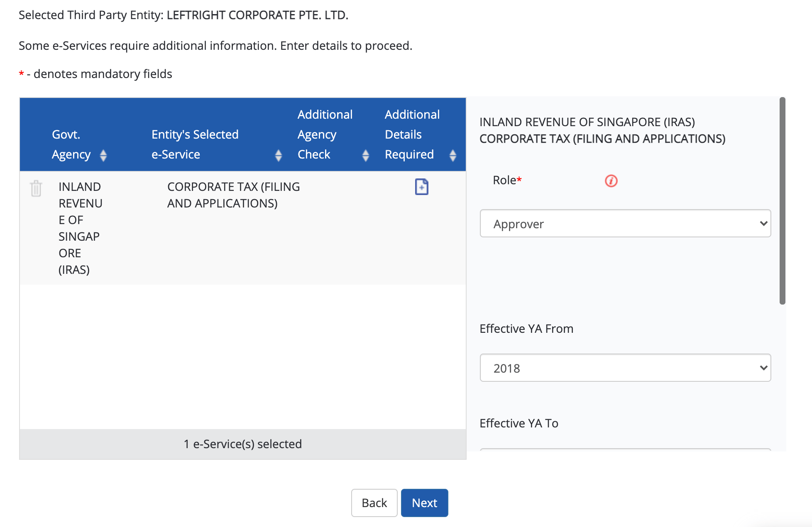This screenshot has height=527, width=812.
Task: Click the IRAS Corporate Tax panel heading
Action: click(602, 130)
